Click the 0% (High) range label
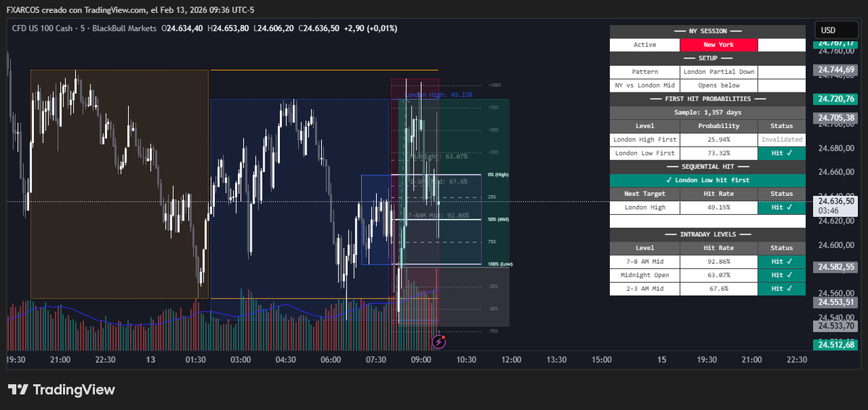Screen dimensions: 868x410 click(498, 175)
